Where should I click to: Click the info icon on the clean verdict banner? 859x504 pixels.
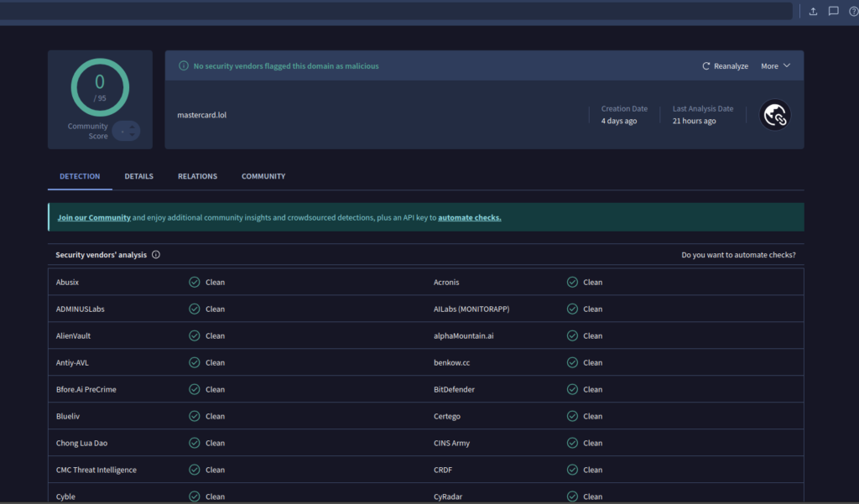click(184, 65)
